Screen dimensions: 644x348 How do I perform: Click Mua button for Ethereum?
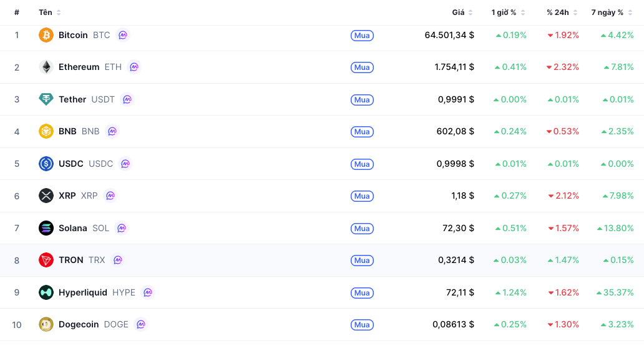click(362, 67)
